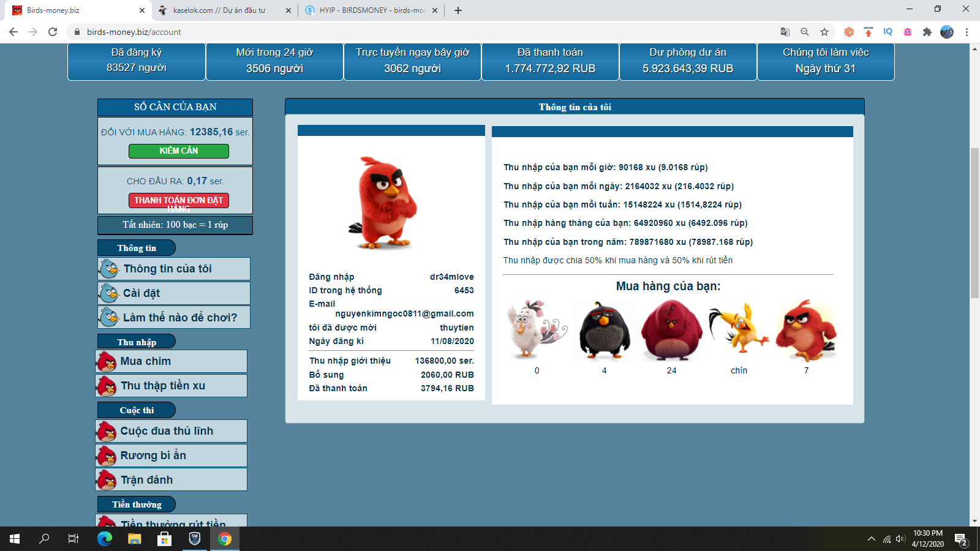This screenshot has height=551, width=980.
Task: Open the Trận đánh menu item
Action: coord(171,480)
